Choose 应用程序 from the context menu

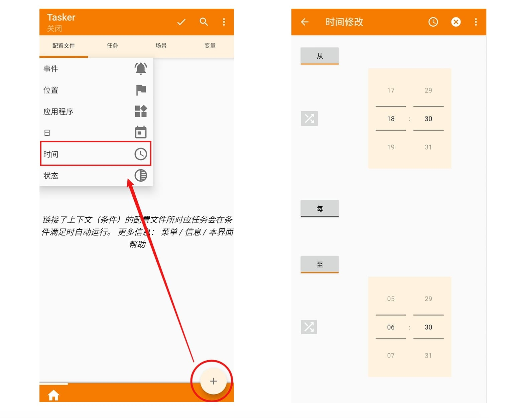coord(96,112)
